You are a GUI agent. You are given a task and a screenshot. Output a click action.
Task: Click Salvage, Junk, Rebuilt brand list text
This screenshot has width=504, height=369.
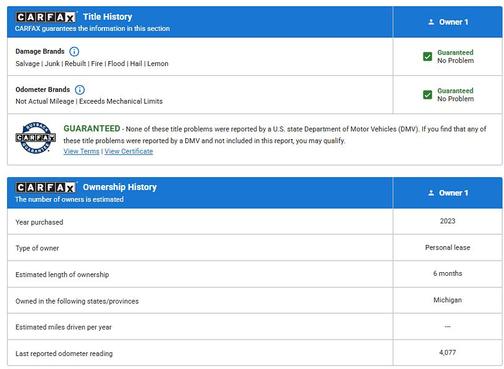(x=92, y=64)
